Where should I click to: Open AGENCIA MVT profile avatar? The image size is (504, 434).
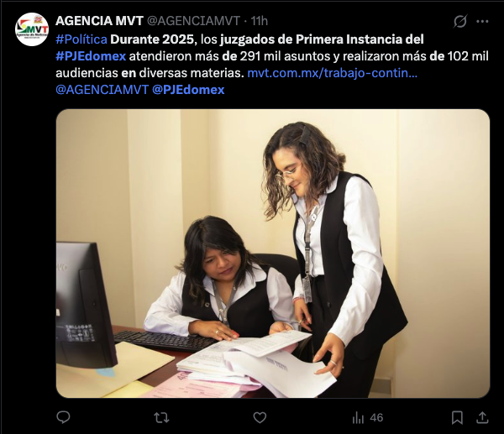pyautogui.click(x=32, y=29)
